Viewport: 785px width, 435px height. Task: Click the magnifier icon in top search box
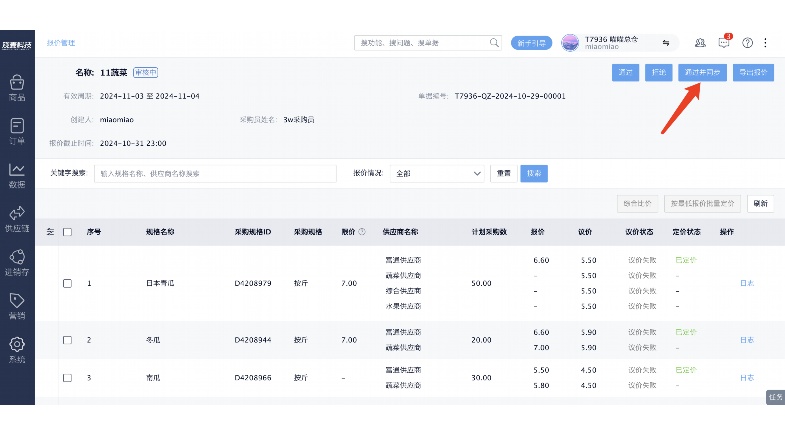(x=494, y=43)
